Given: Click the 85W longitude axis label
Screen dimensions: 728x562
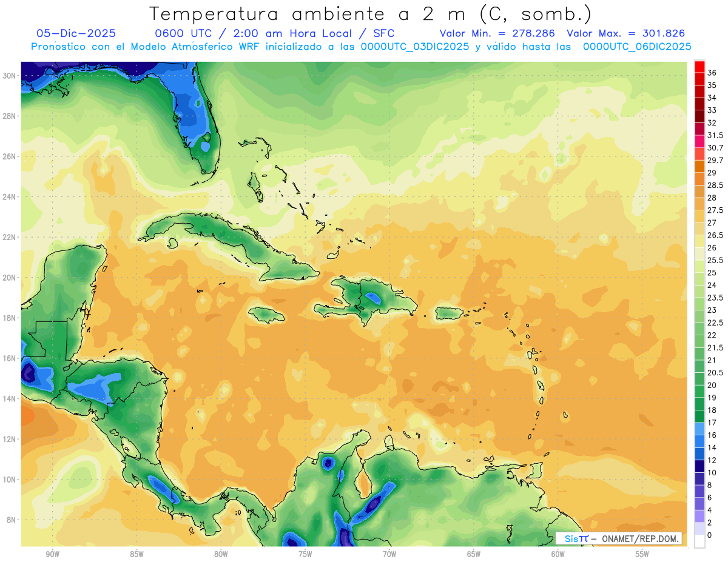Looking at the screenshot, I should tap(136, 554).
